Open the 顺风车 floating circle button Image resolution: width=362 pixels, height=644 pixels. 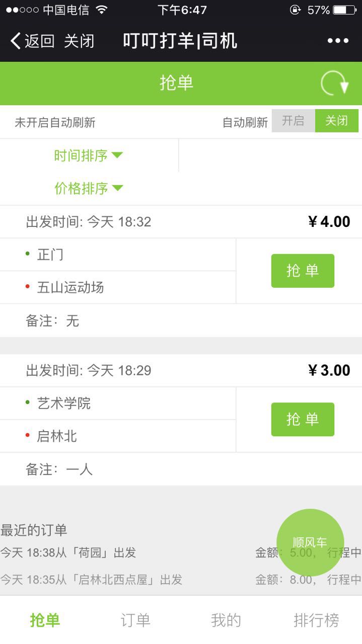pos(310,542)
